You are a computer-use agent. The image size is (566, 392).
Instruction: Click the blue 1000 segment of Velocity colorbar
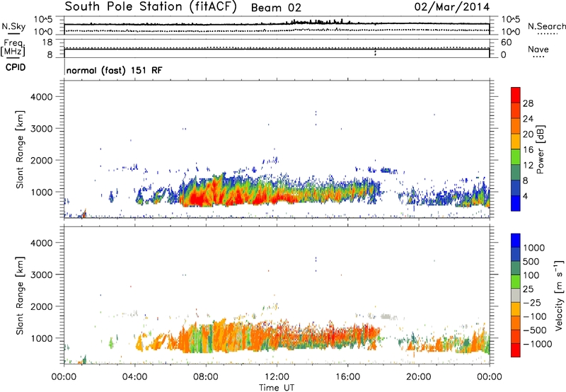[516, 241]
